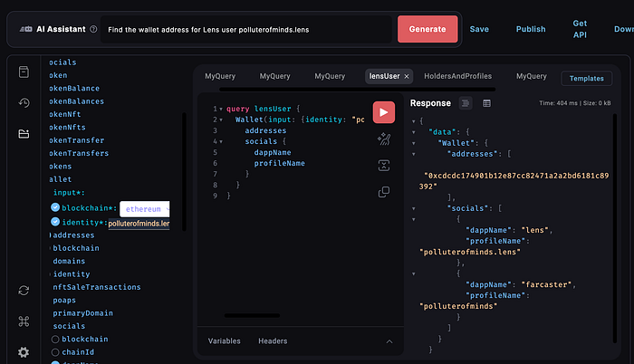Viewport: 634px width, 364px height.
Task: Click the AI Assistant help icon
Action: pyautogui.click(x=93, y=29)
